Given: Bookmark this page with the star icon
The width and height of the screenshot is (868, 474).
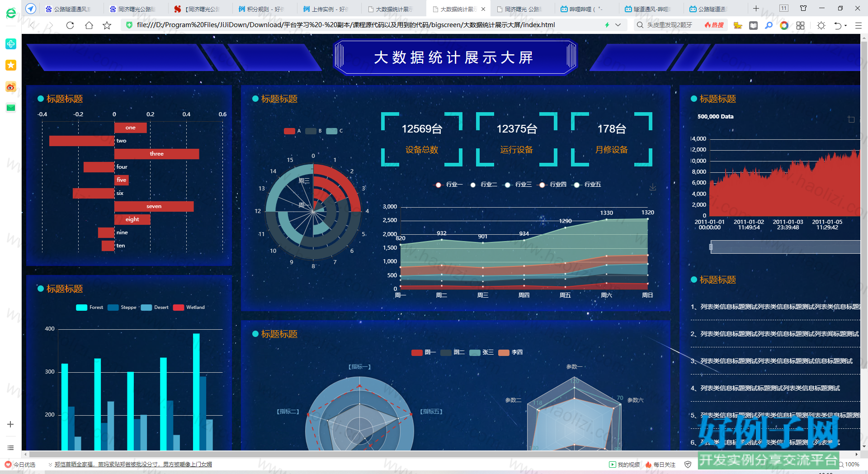Looking at the screenshot, I should [107, 25].
